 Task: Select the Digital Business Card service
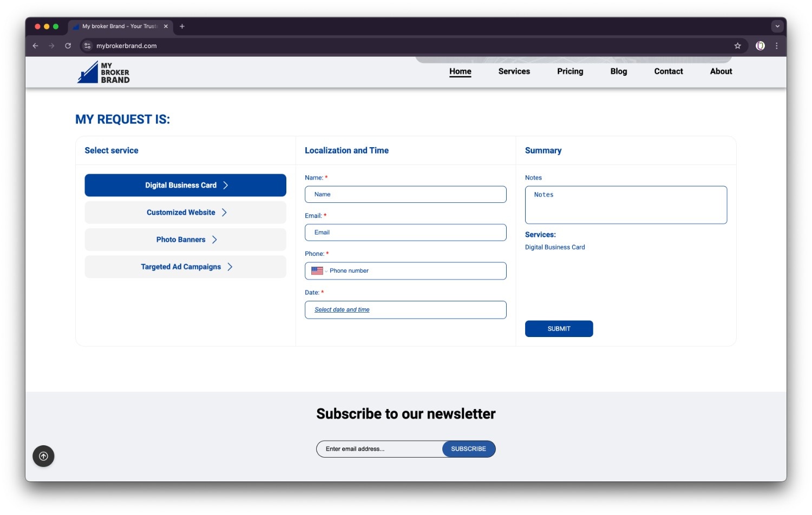(185, 185)
